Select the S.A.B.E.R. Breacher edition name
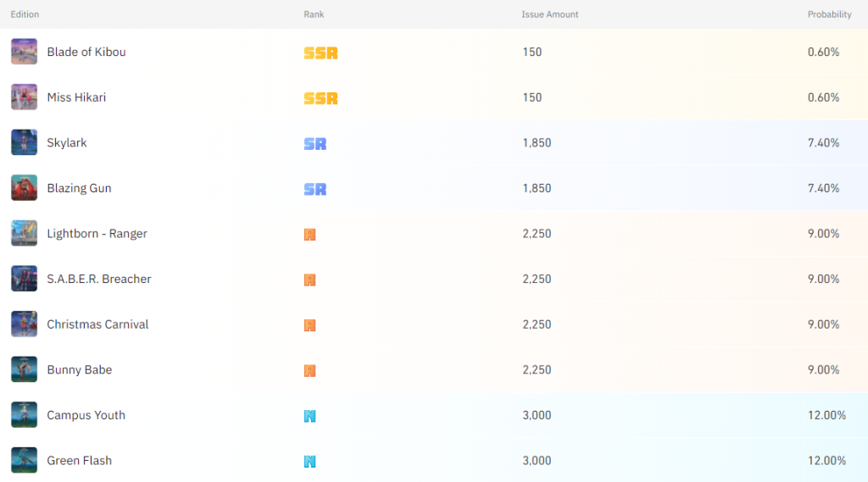 pyautogui.click(x=99, y=279)
